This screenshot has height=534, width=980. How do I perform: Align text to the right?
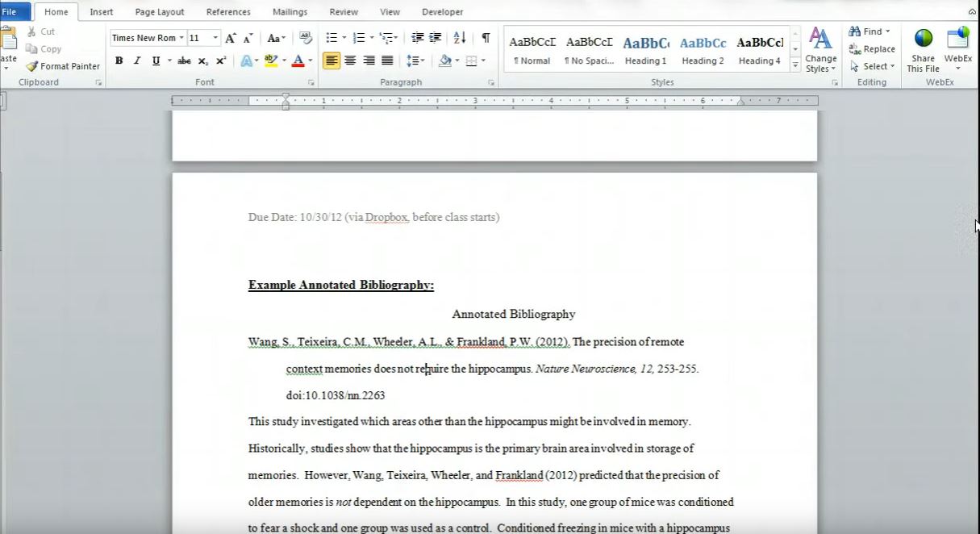[369, 60]
